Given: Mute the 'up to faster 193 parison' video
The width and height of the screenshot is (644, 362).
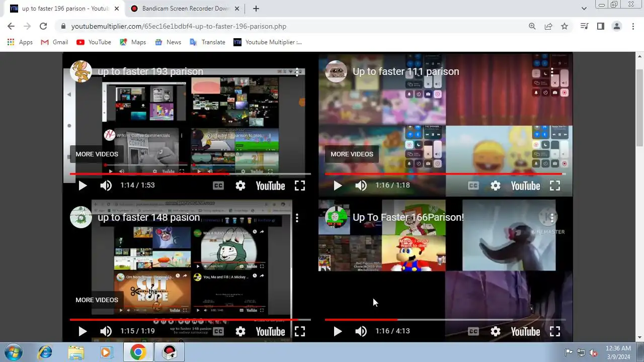Looking at the screenshot, I should (x=106, y=186).
